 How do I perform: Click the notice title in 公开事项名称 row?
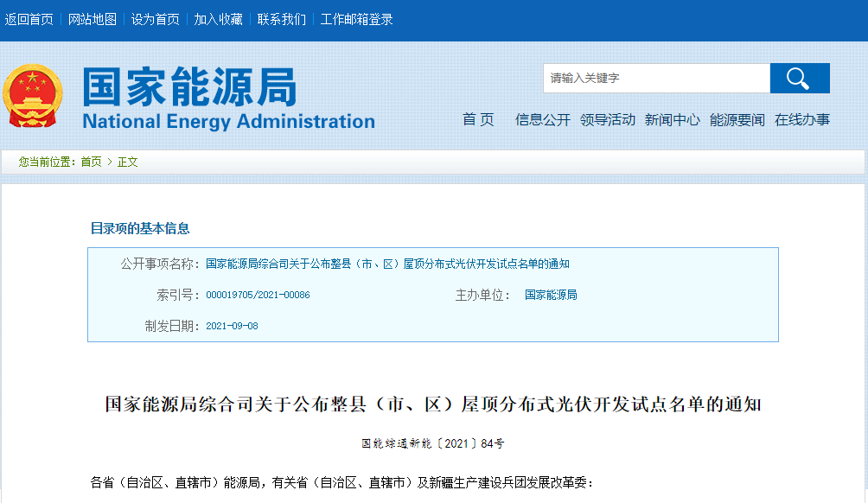[x=387, y=264]
